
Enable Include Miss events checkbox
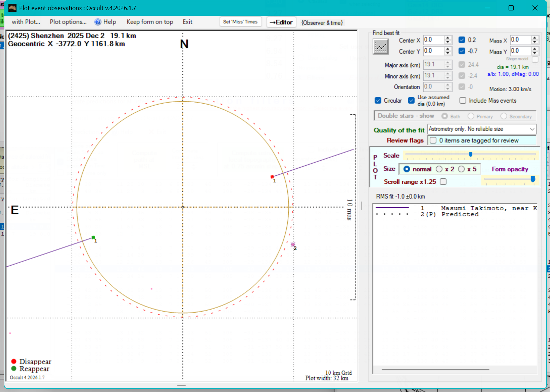point(463,101)
